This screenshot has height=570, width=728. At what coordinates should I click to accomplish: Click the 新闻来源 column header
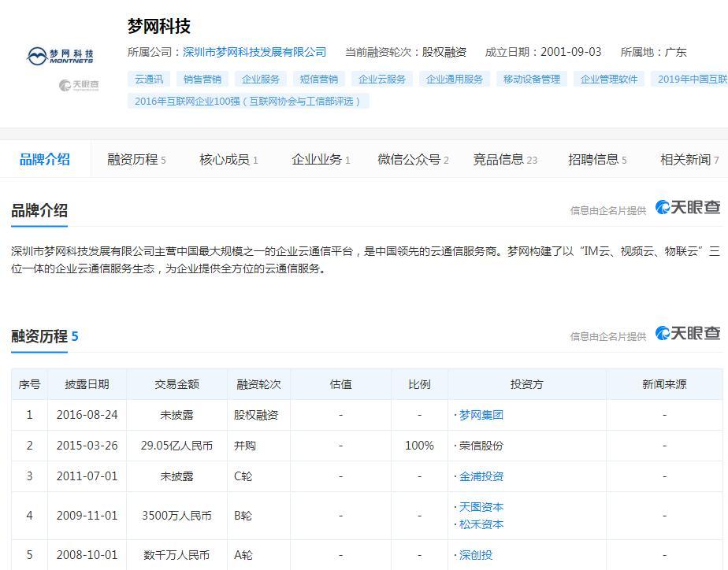tap(664, 384)
